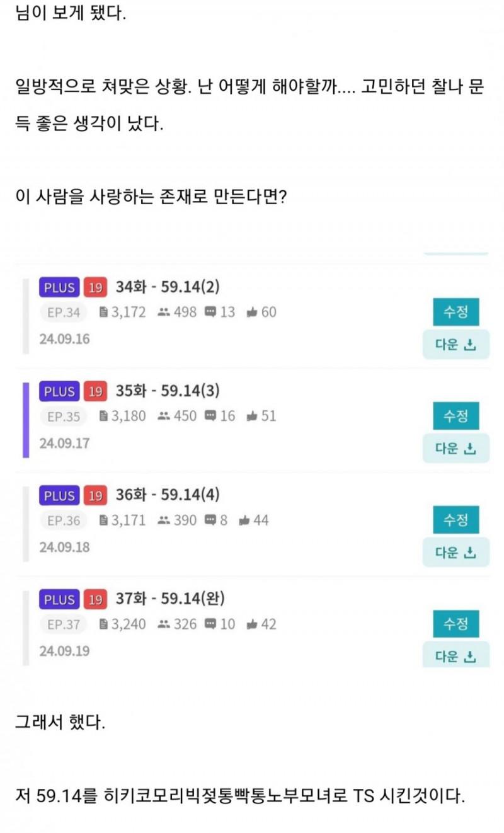Edit episode 37 using 수정
Screen dimensions: 504x833
point(455,624)
